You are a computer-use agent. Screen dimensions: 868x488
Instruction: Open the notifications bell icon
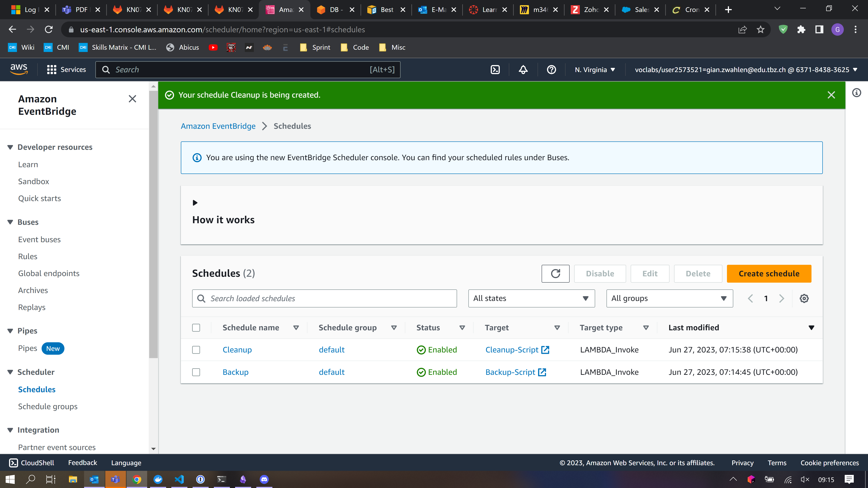523,70
